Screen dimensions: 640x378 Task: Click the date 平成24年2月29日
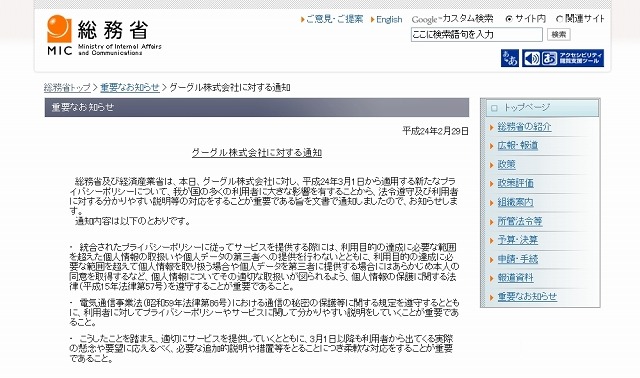pos(435,131)
